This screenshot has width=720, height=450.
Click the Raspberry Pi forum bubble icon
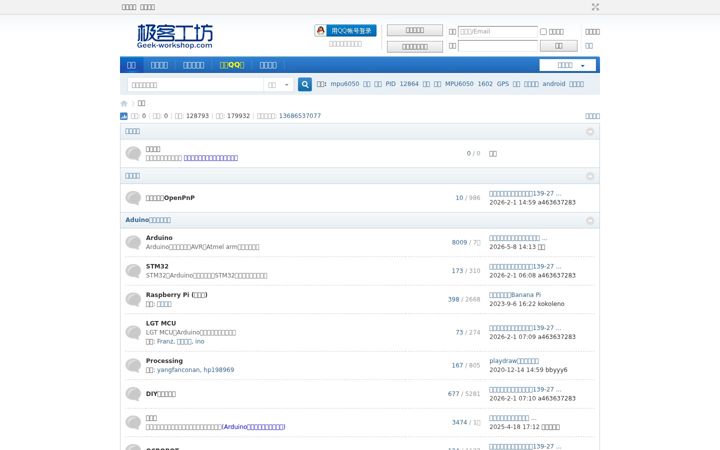133,299
